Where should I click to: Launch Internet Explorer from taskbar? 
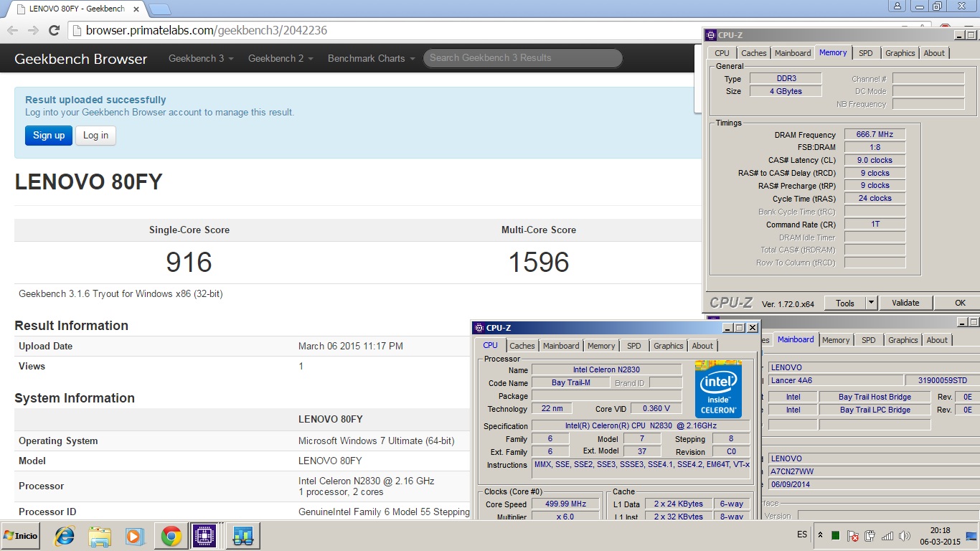(x=65, y=536)
